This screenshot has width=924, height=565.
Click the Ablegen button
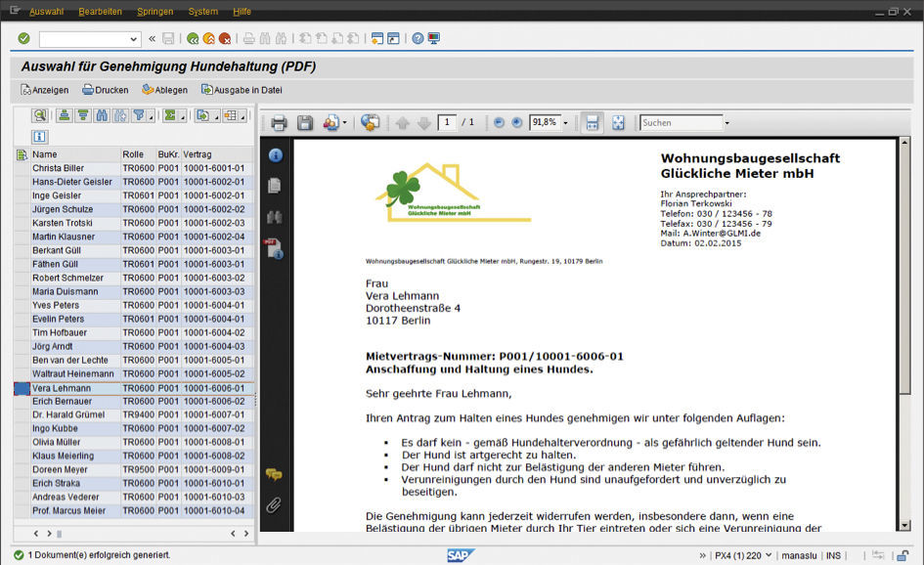point(164,90)
